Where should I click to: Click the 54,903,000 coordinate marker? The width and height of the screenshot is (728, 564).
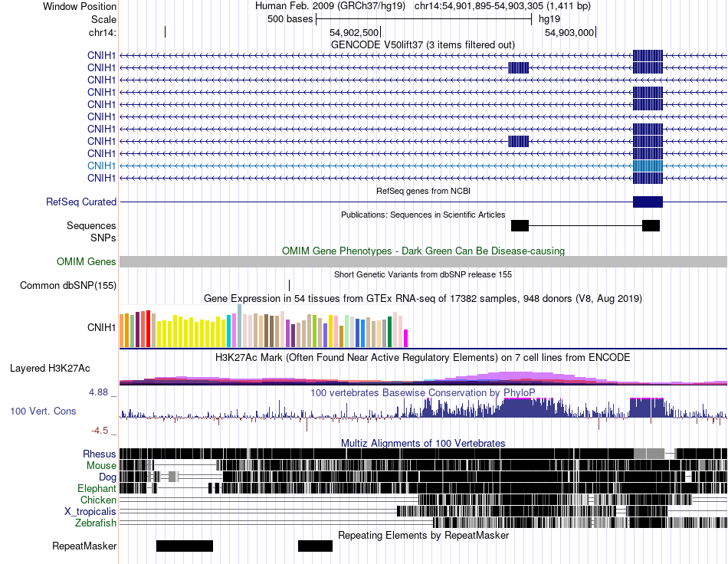569,32
